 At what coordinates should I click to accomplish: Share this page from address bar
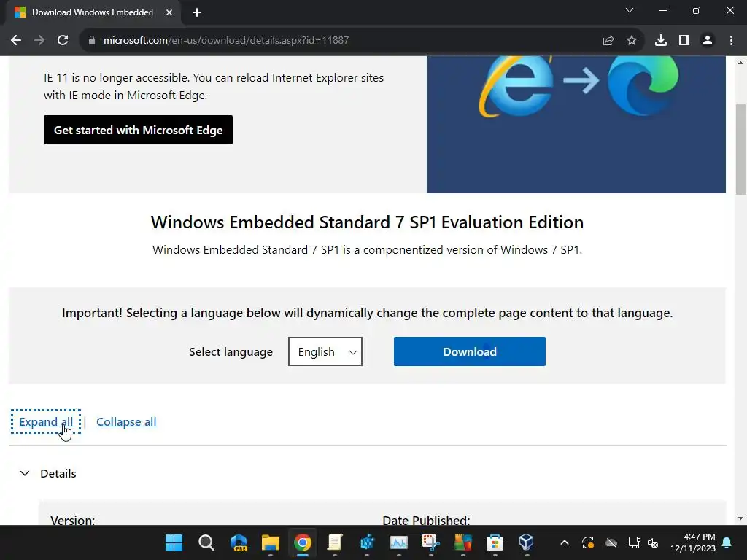tap(608, 41)
